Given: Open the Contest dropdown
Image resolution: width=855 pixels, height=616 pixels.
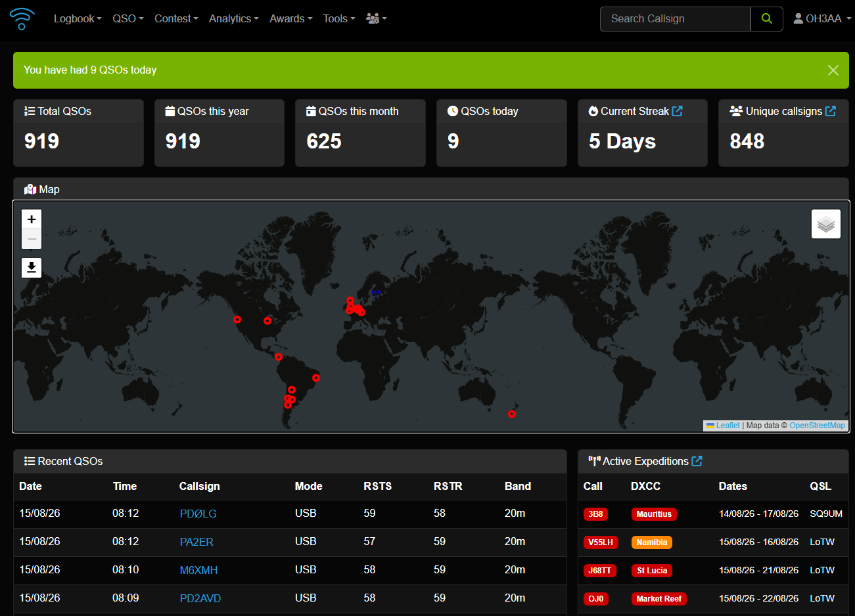Looking at the screenshot, I should tap(176, 18).
